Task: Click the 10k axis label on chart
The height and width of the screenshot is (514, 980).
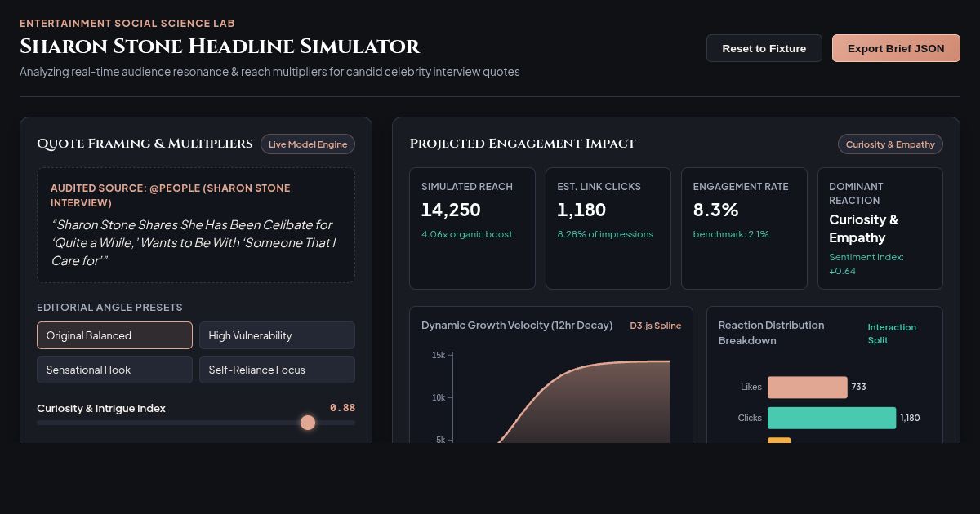Action: point(439,397)
